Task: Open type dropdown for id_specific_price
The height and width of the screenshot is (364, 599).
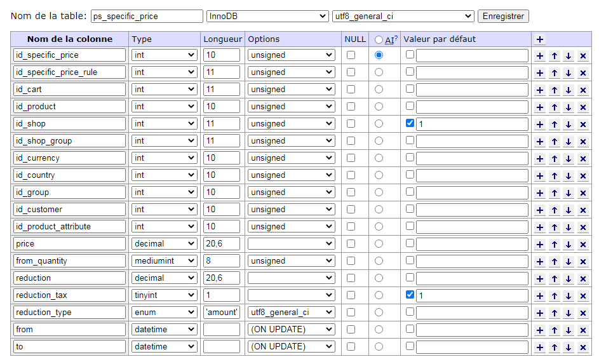Action: pyautogui.click(x=165, y=55)
